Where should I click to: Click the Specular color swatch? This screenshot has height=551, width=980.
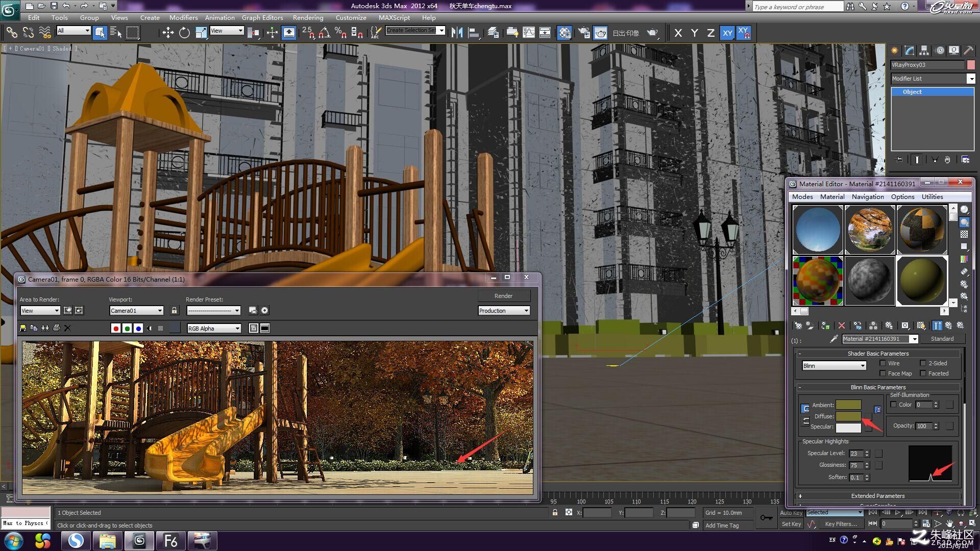[x=848, y=428]
